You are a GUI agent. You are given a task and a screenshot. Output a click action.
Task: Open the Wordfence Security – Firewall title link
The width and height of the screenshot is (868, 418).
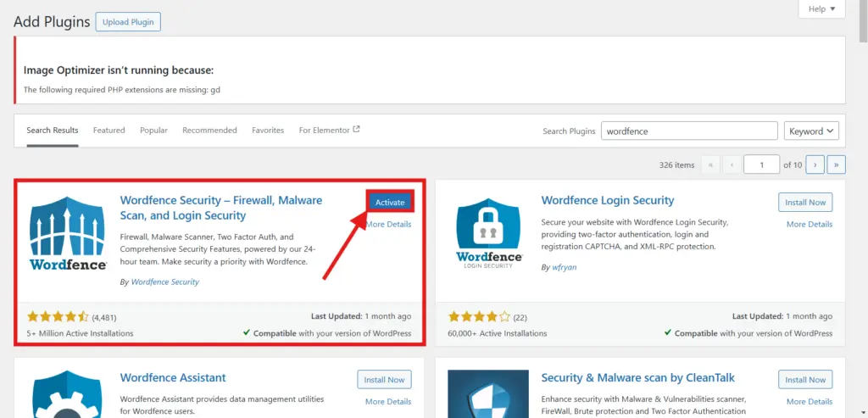(x=221, y=208)
